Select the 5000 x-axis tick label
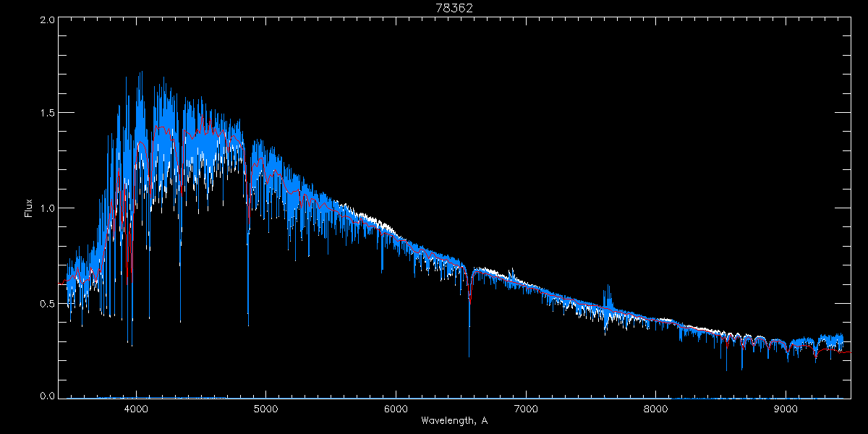This screenshot has width=868, height=434. click(265, 409)
